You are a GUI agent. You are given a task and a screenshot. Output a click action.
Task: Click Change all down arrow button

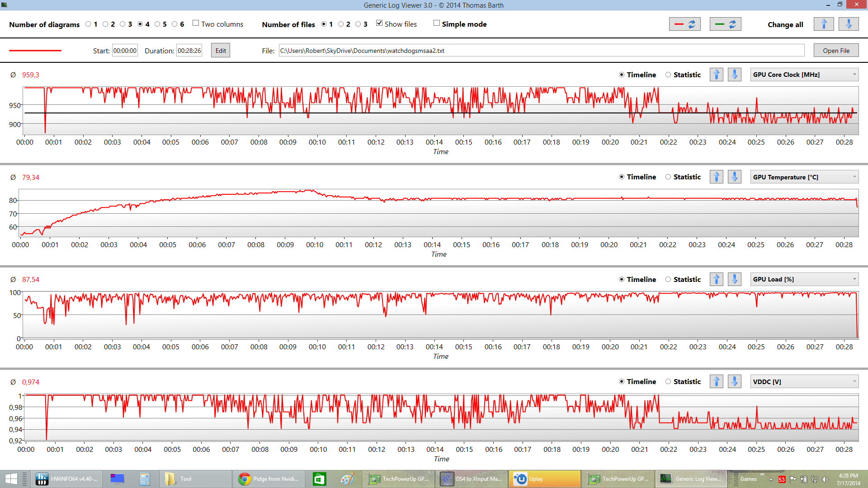coord(849,24)
